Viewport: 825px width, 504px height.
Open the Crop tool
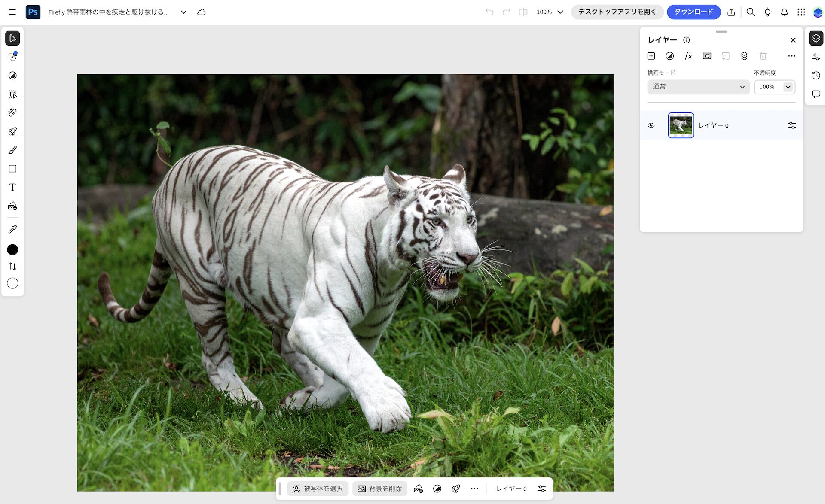(12, 94)
